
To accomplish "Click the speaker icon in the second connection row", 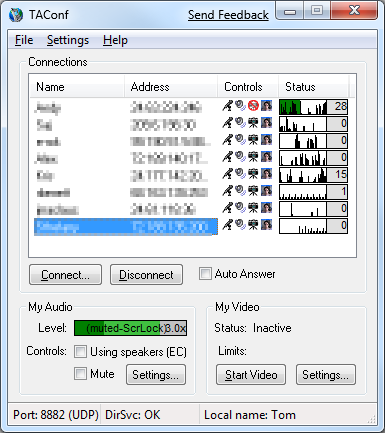I will tap(240, 123).
